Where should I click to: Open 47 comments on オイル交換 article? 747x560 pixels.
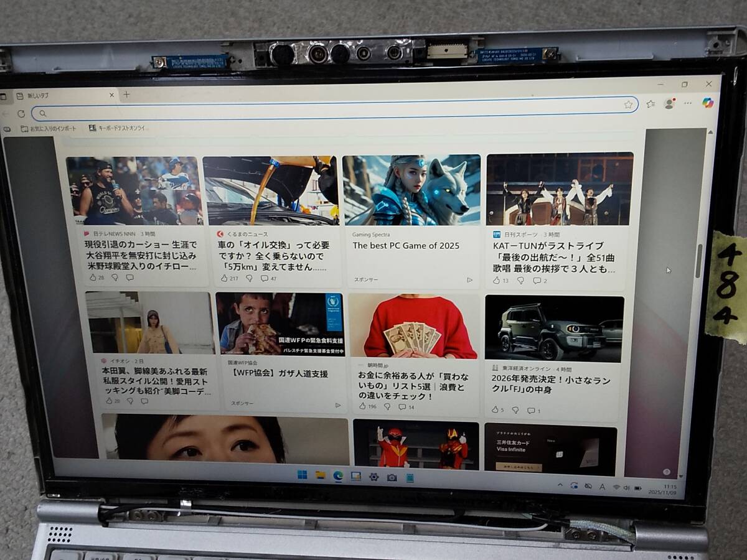[x=269, y=278]
